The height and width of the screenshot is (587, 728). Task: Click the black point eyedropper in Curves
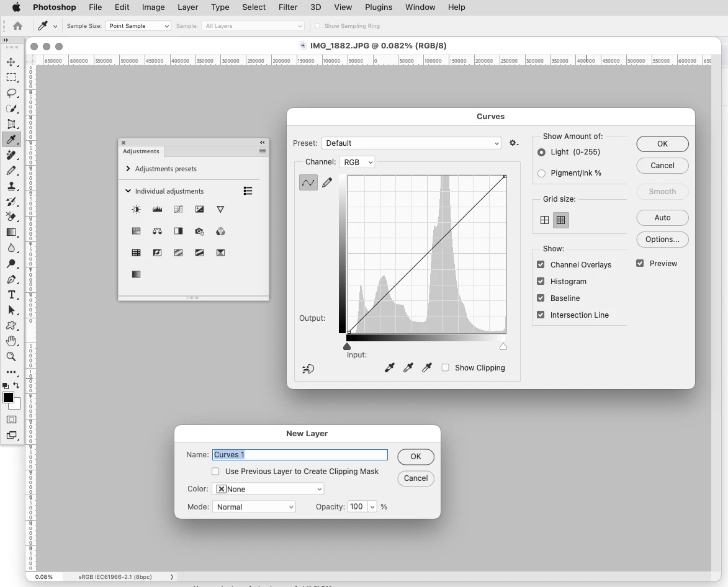(390, 367)
